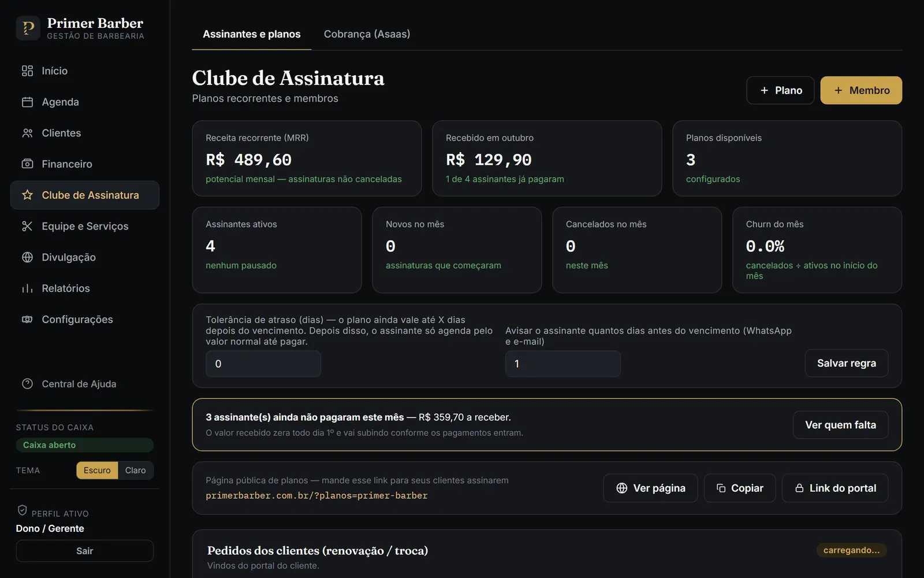Switch theme to Claro
The height and width of the screenshot is (578, 924).
click(x=136, y=470)
